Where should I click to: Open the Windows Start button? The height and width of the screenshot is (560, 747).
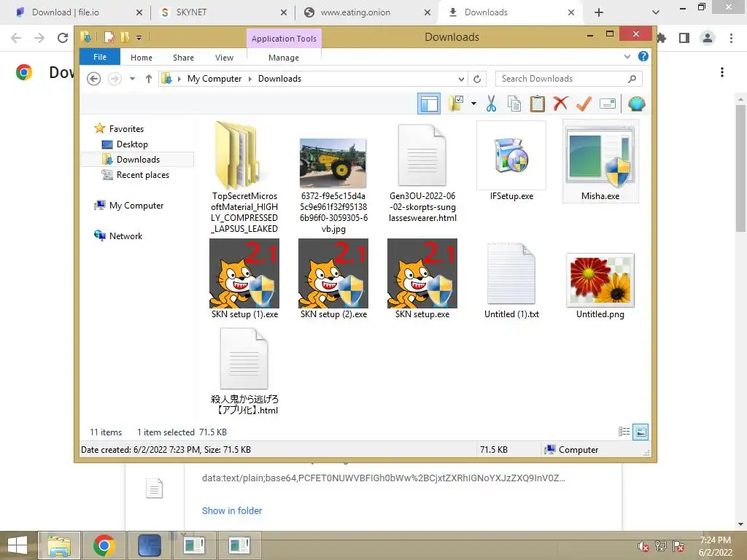(18, 545)
